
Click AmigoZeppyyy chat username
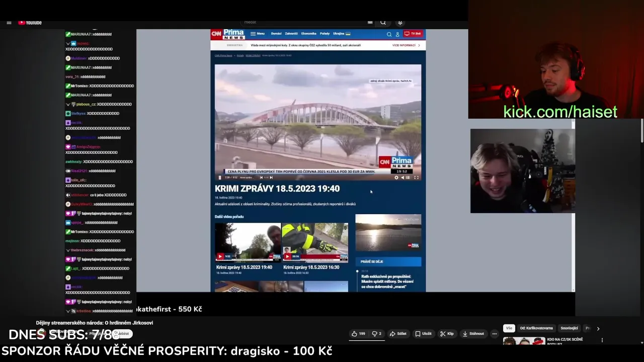click(x=89, y=147)
